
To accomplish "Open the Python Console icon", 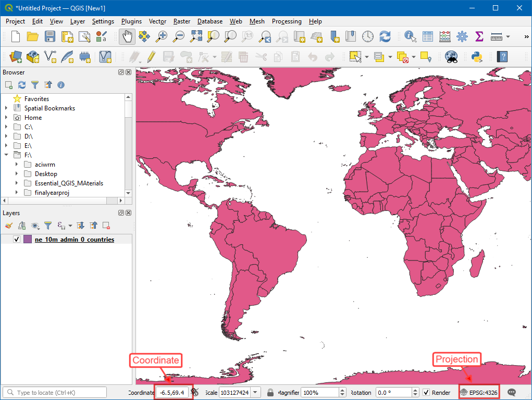I will [x=476, y=56].
